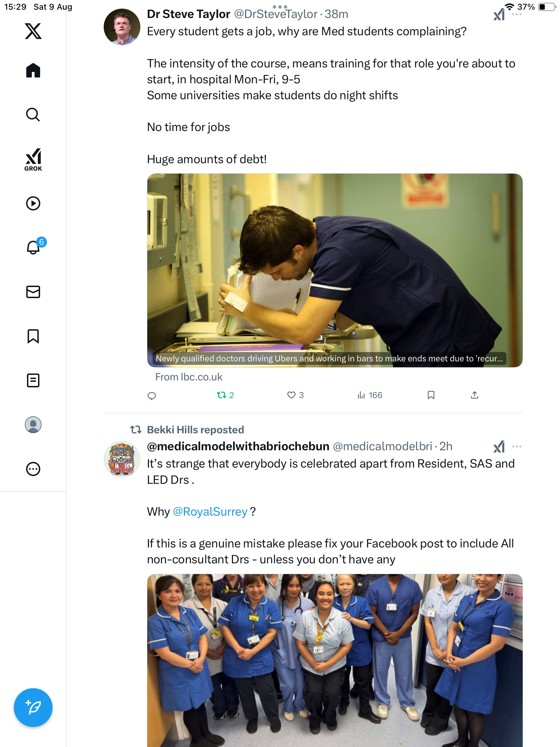Open profile avatar in sidebar

pos(33,425)
